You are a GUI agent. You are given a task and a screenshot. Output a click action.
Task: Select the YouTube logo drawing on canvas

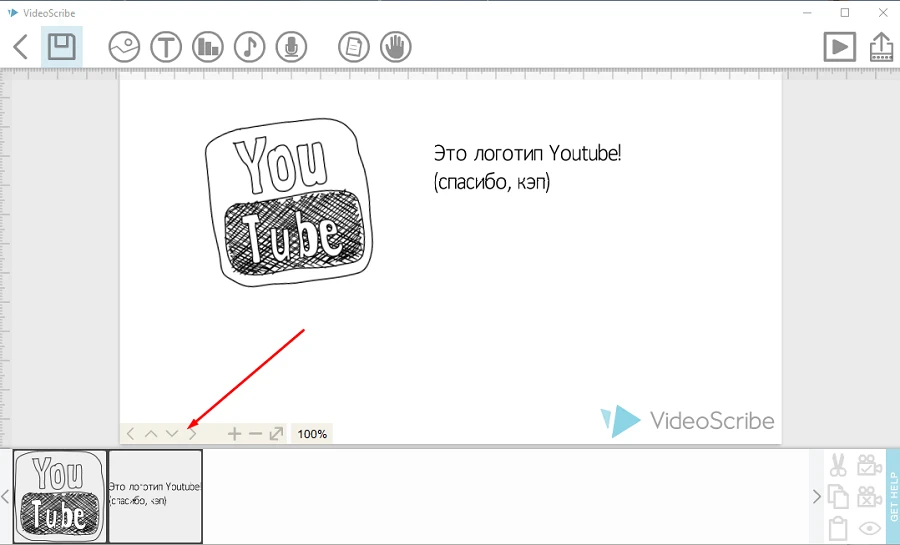pos(289,203)
